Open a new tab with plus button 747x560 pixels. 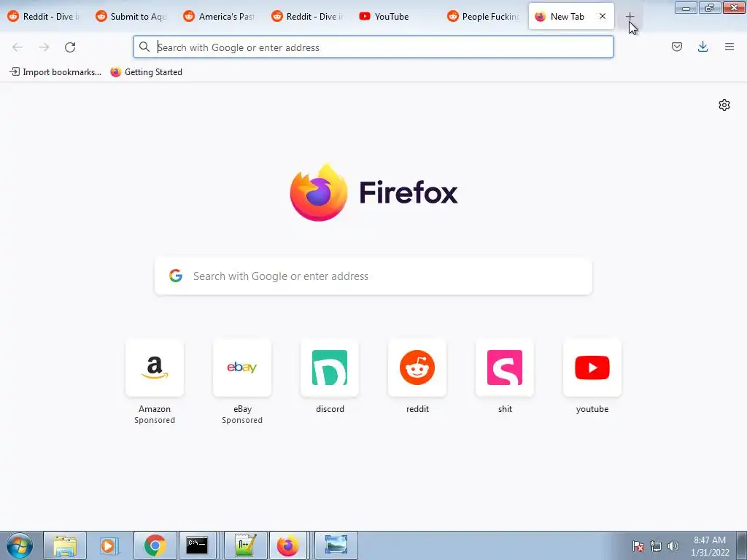pos(630,17)
